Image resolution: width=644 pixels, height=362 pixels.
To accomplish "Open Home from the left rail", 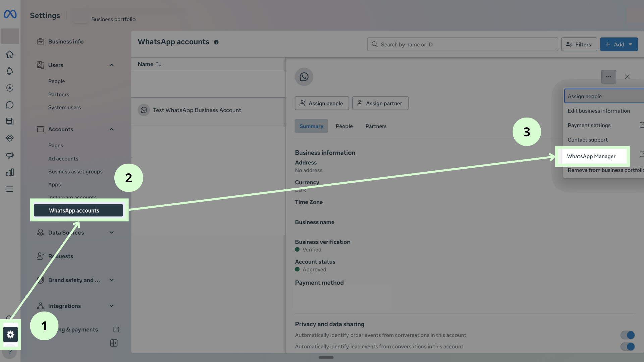I will 10,54.
